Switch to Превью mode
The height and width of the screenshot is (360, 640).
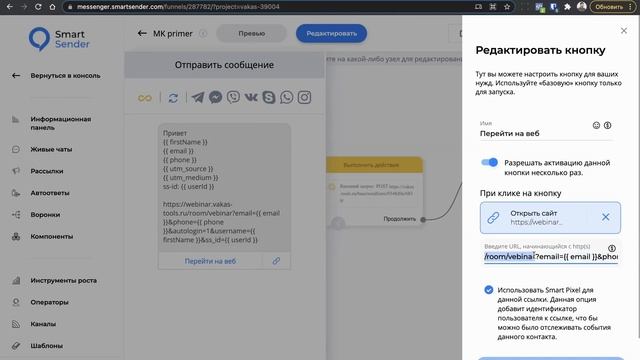(x=251, y=33)
